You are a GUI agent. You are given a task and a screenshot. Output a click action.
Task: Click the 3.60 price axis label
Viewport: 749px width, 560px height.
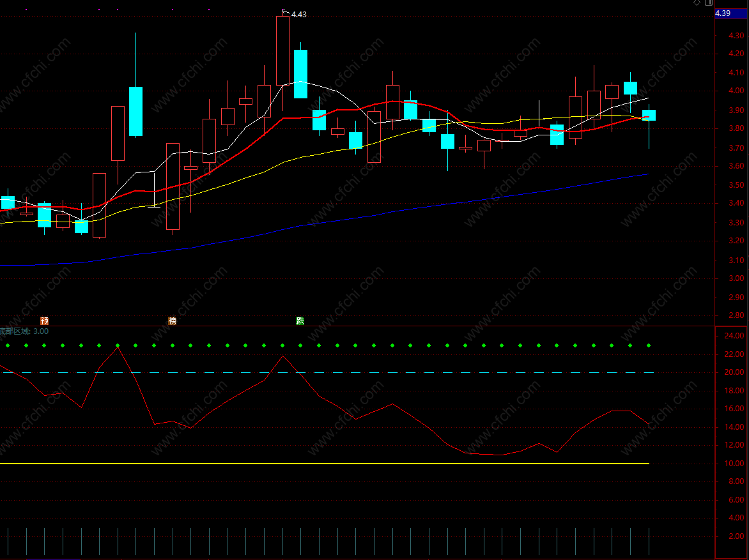(x=736, y=166)
